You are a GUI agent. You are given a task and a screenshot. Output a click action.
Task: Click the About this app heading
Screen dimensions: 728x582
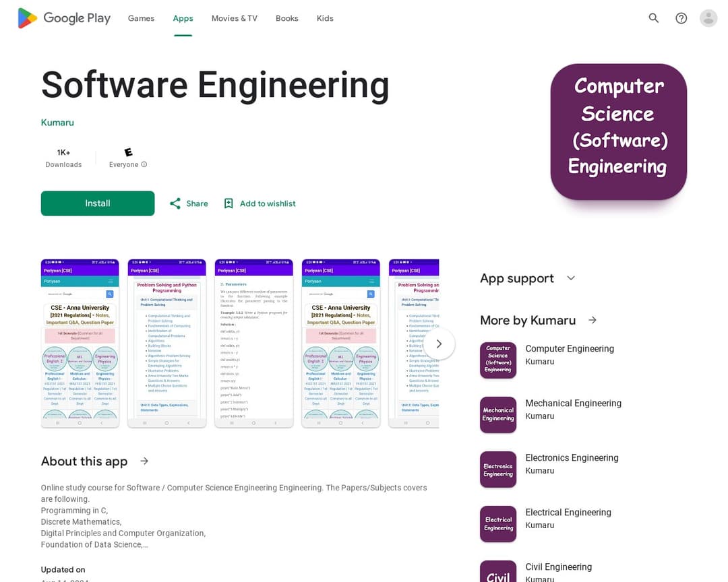coord(84,461)
